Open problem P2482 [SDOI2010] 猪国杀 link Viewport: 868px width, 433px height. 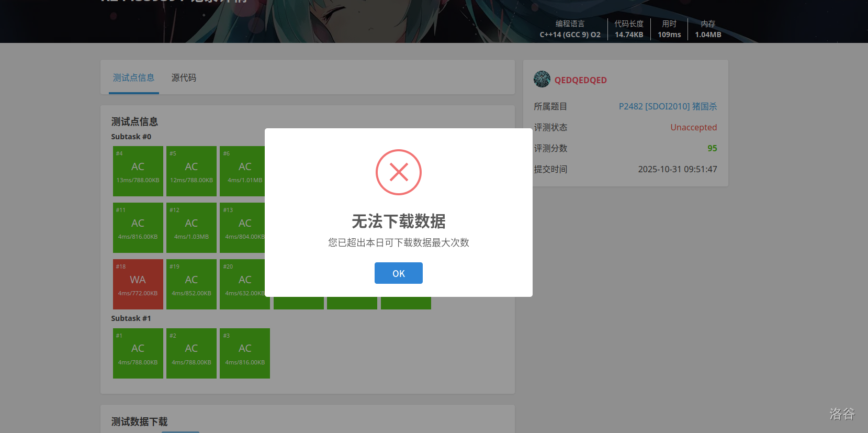tap(668, 106)
